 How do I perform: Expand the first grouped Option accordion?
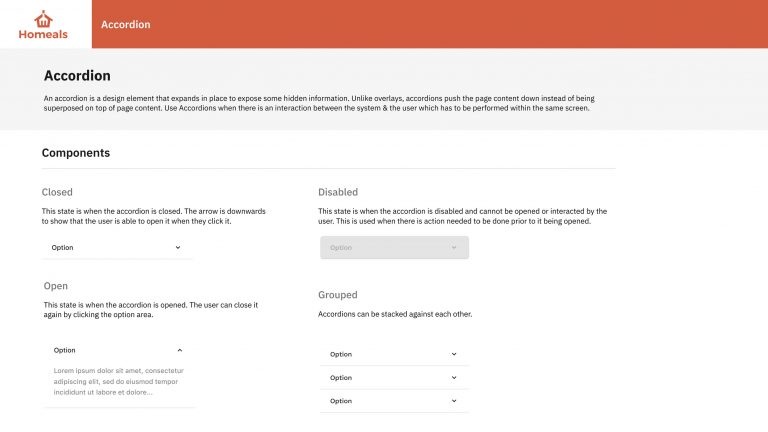pos(394,354)
